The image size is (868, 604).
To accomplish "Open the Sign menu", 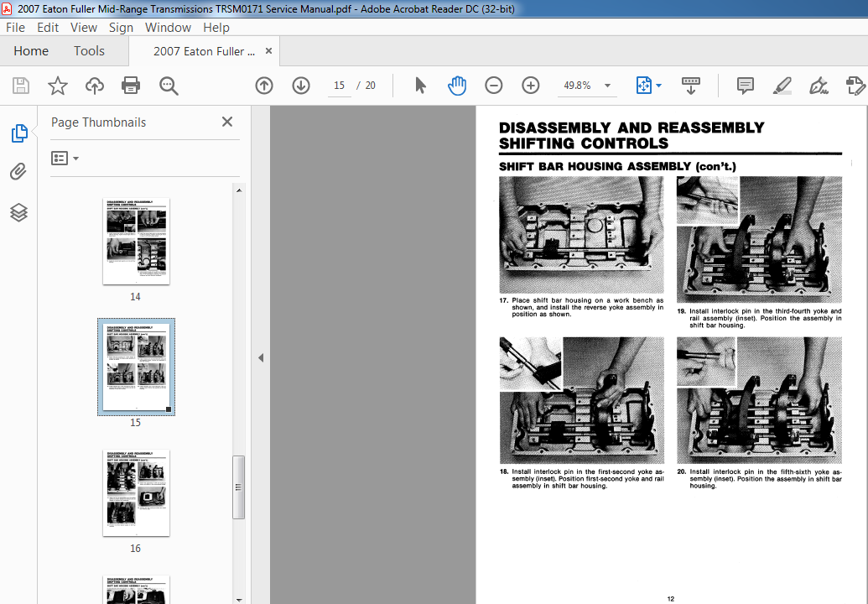I will pos(121,28).
